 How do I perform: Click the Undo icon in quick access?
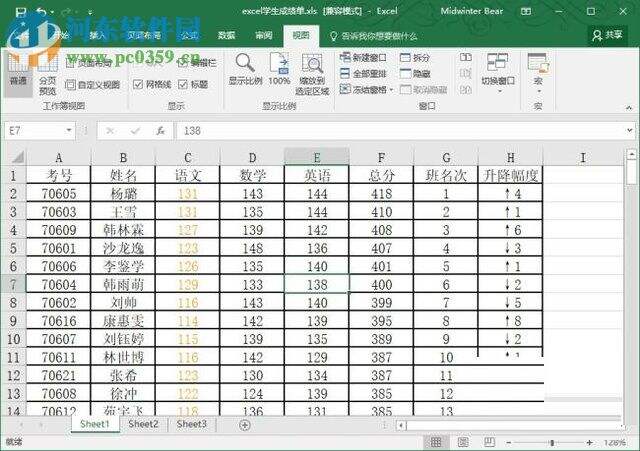41,12
